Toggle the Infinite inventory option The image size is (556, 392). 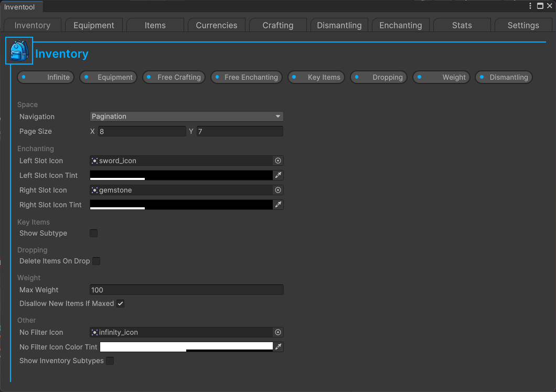(x=46, y=77)
